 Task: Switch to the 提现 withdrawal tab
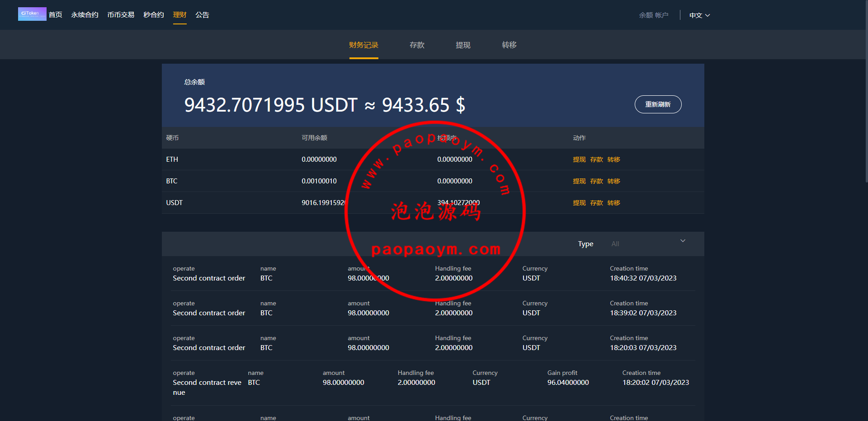[463, 45]
